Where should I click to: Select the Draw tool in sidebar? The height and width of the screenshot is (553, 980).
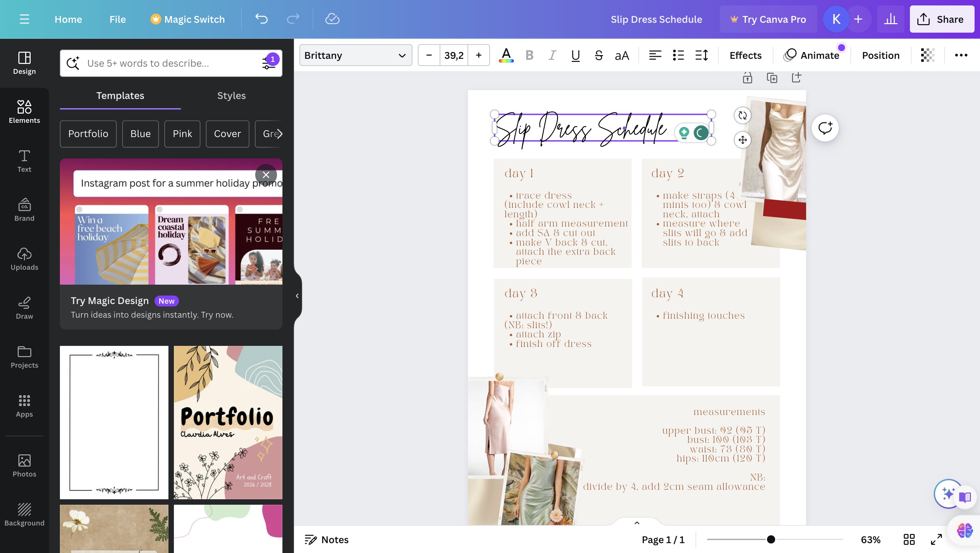[x=24, y=308]
